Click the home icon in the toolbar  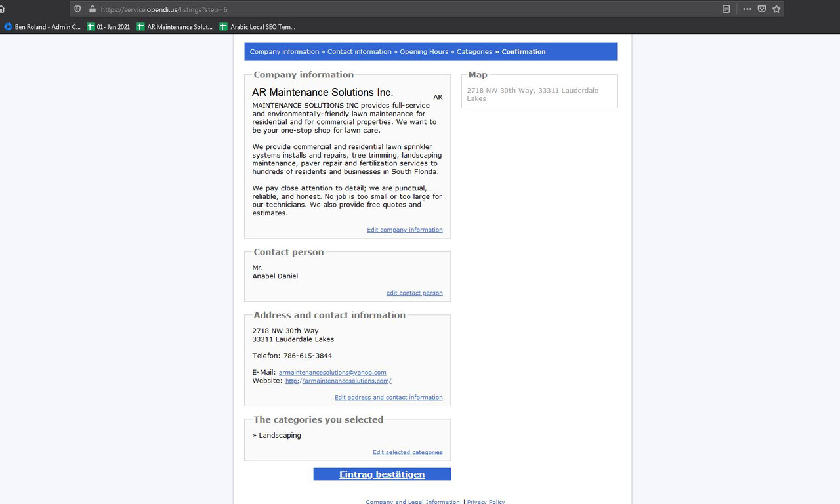pos(2,9)
